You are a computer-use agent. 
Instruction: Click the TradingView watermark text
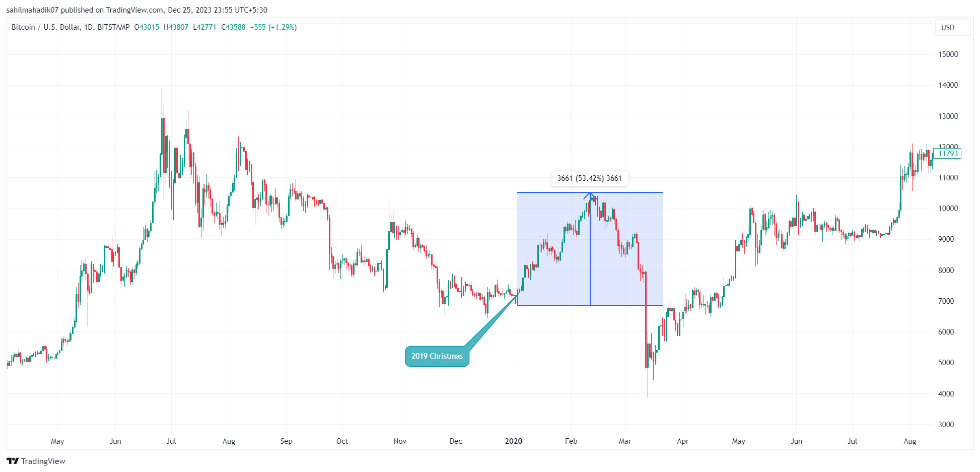(43, 461)
